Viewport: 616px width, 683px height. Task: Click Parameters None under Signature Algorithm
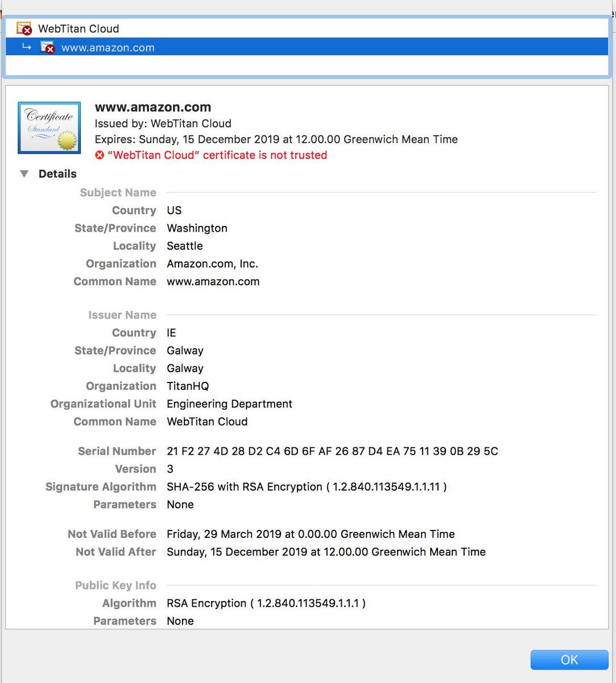coord(180,504)
